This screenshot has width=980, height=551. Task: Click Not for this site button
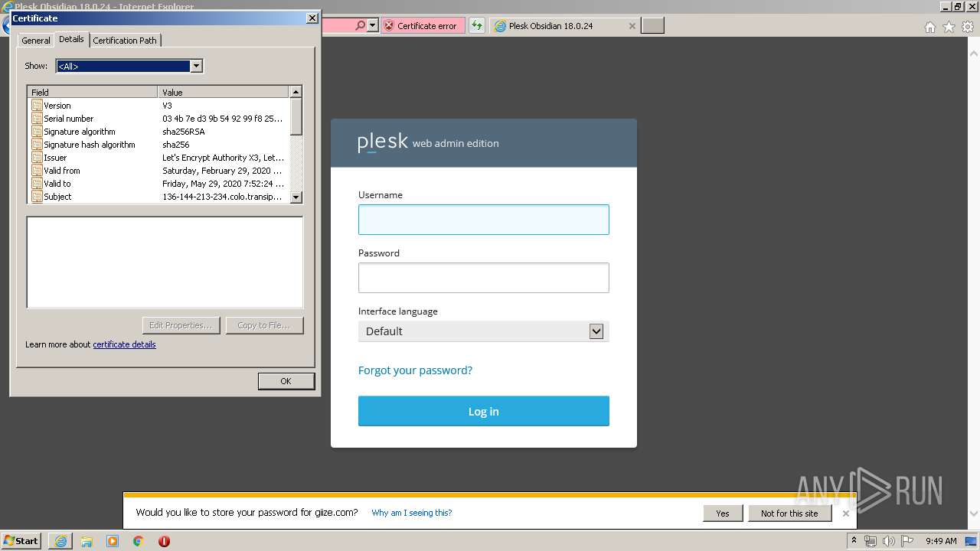tap(789, 514)
